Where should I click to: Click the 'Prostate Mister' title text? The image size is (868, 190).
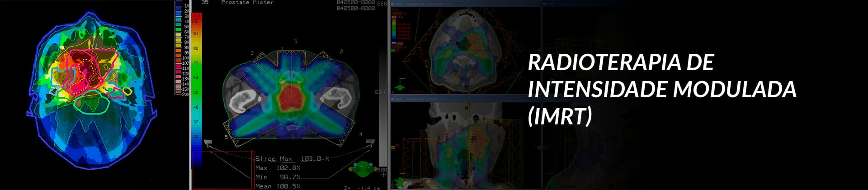[x=247, y=3]
